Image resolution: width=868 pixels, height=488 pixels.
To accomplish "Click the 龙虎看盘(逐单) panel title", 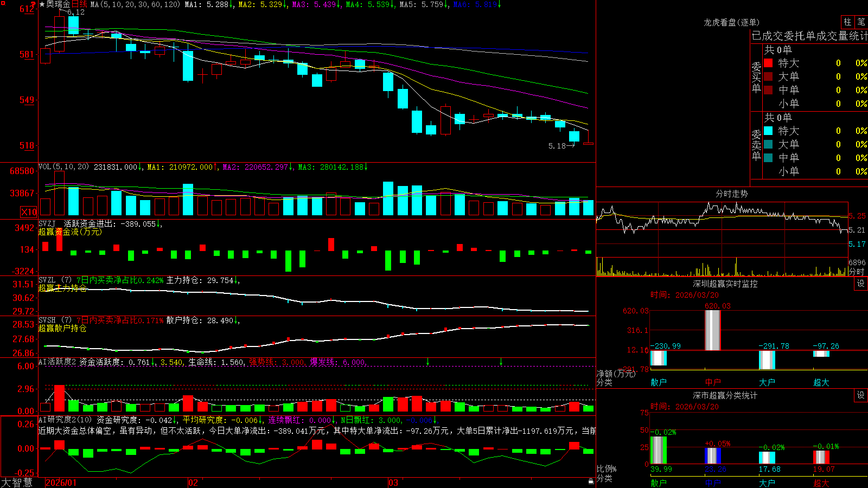I will (x=731, y=22).
